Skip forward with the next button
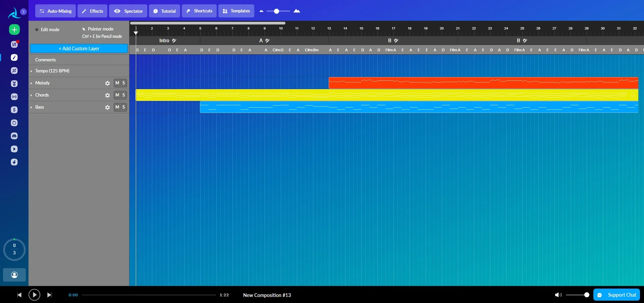 click(x=49, y=295)
